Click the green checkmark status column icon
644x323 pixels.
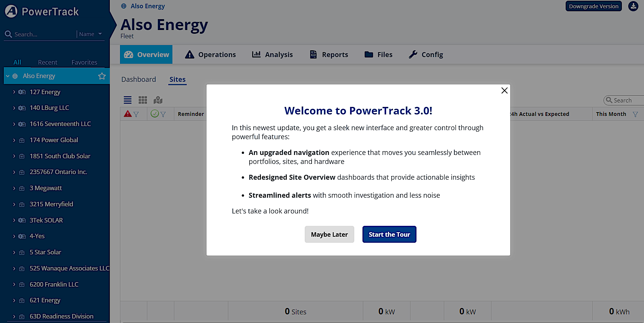coord(154,113)
